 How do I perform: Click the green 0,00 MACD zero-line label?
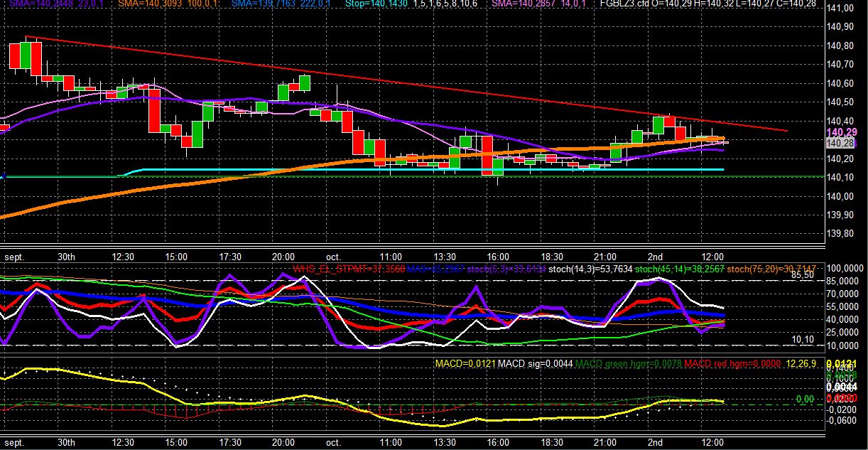[x=804, y=400]
